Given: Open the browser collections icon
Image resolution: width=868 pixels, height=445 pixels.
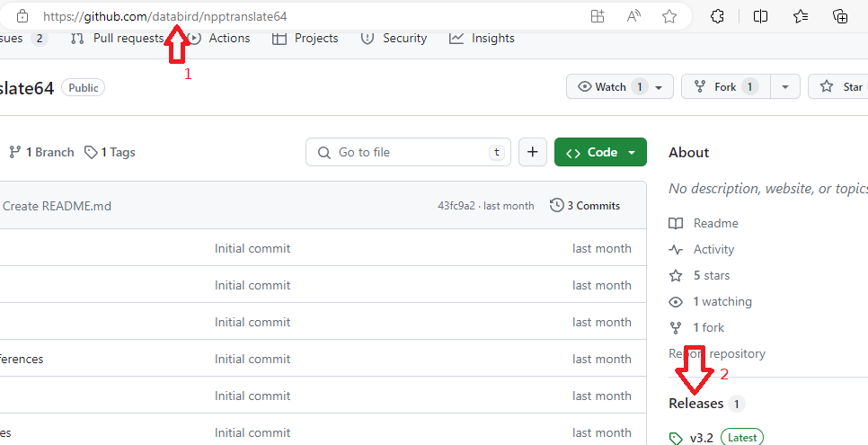Looking at the screenshot, I should click(840, 16).
